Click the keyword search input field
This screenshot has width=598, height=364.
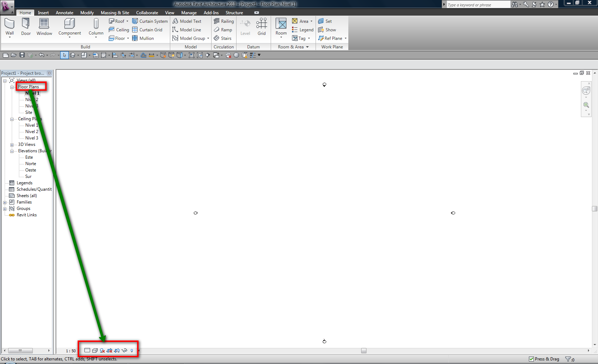click(478, 5)
